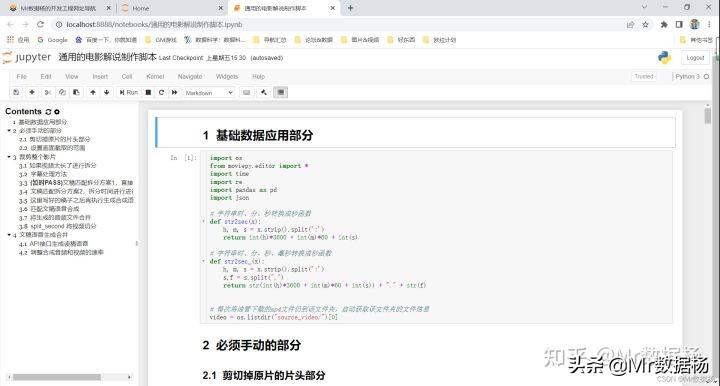Run the selected cell
The width and height of the screenshot is (720, 386).
click(x=129, y=92)
